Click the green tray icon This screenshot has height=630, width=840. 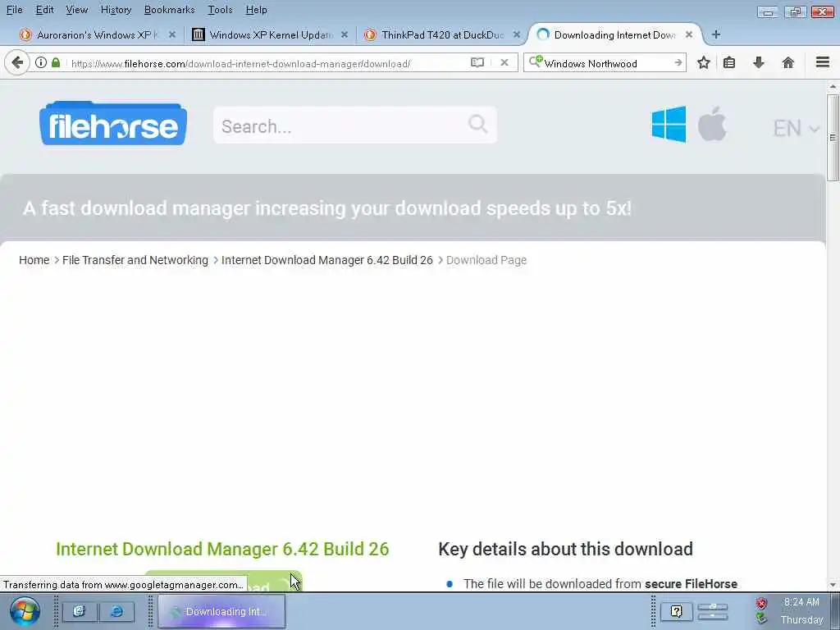761,619
